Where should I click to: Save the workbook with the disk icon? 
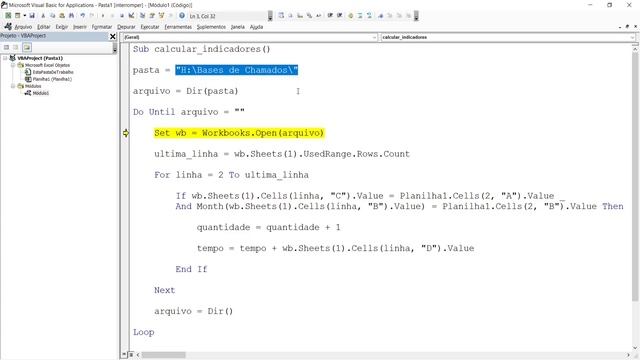[32, 16]
